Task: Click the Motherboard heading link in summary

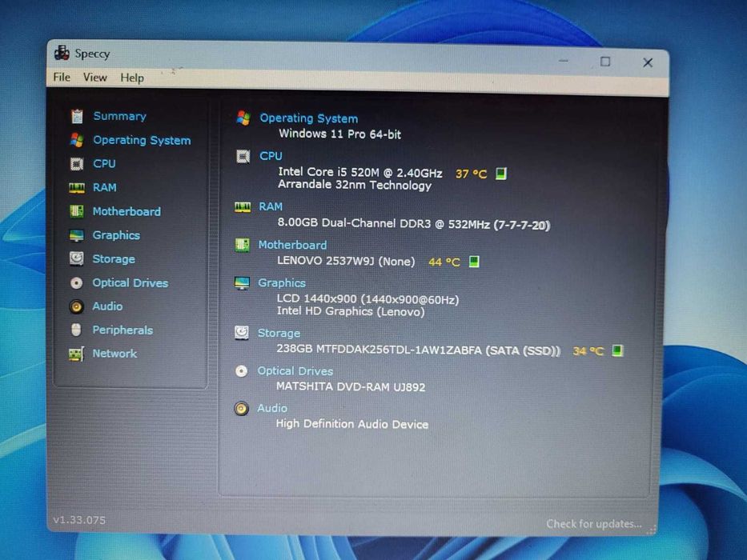Action: point(292,245)
